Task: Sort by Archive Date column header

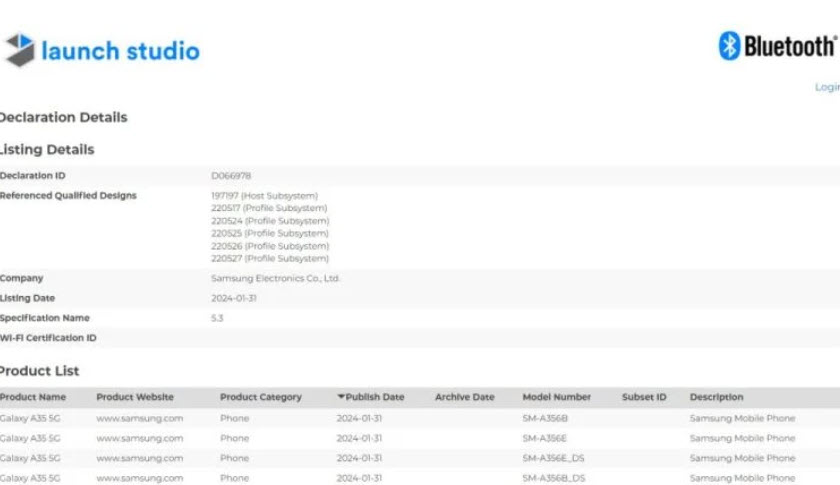Action: 464,397
